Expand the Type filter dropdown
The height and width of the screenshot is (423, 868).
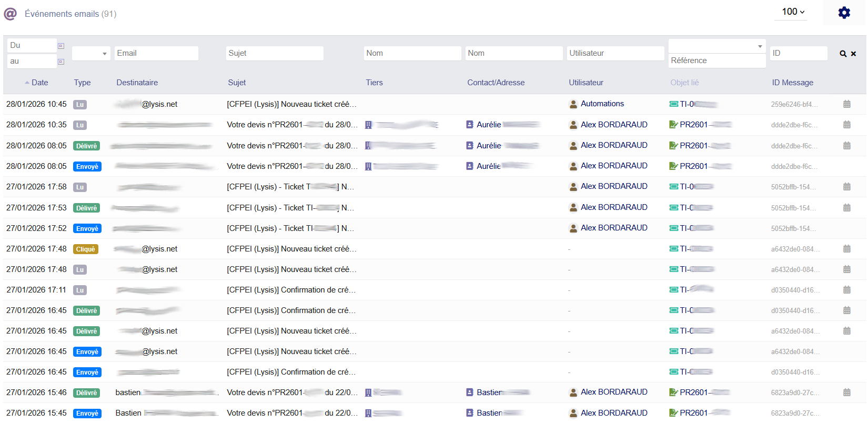pos(91,54)
